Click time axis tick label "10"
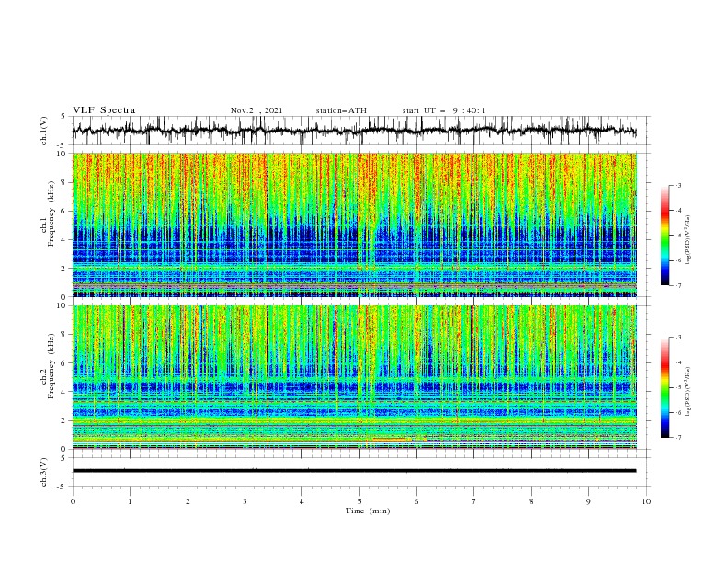The image size is (728, 563). click(x=646, y=501)
